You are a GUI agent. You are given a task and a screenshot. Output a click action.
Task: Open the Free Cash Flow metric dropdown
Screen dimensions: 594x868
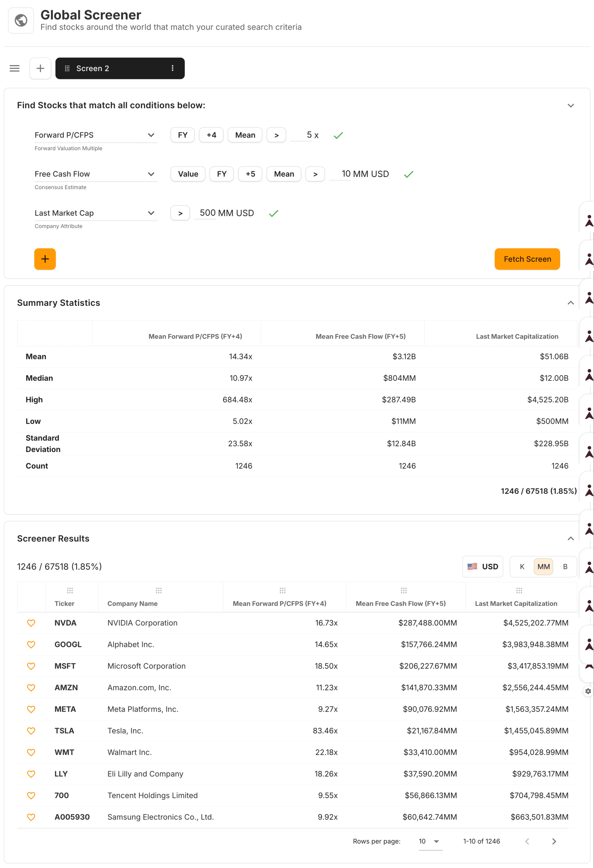click(x=96, y=174)
